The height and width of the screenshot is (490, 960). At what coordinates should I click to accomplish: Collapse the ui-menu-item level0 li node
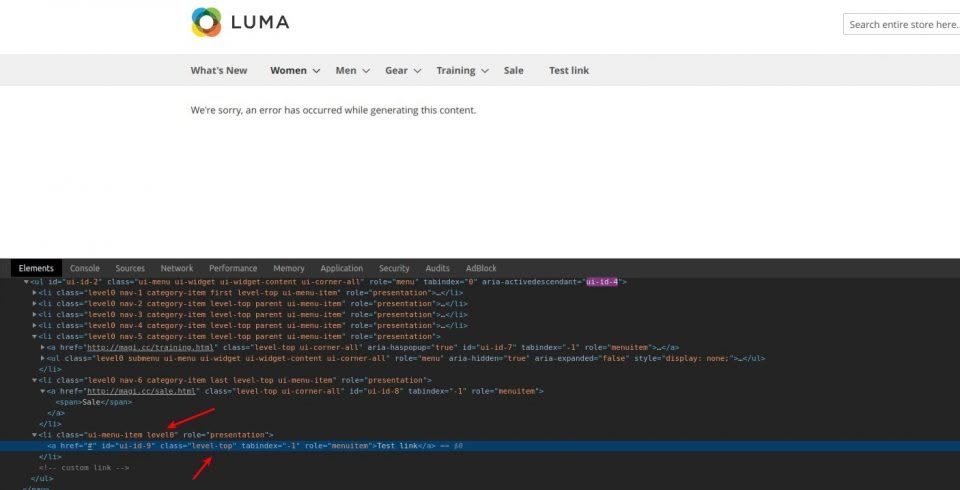35,435
